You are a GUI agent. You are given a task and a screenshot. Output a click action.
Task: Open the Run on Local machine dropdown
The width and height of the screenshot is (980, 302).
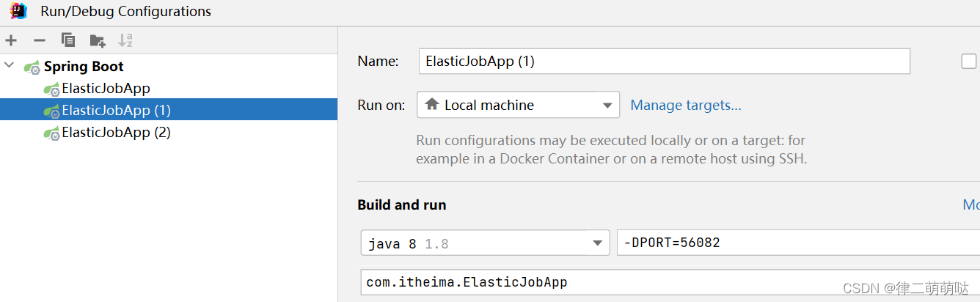click(x=518, y=105)
